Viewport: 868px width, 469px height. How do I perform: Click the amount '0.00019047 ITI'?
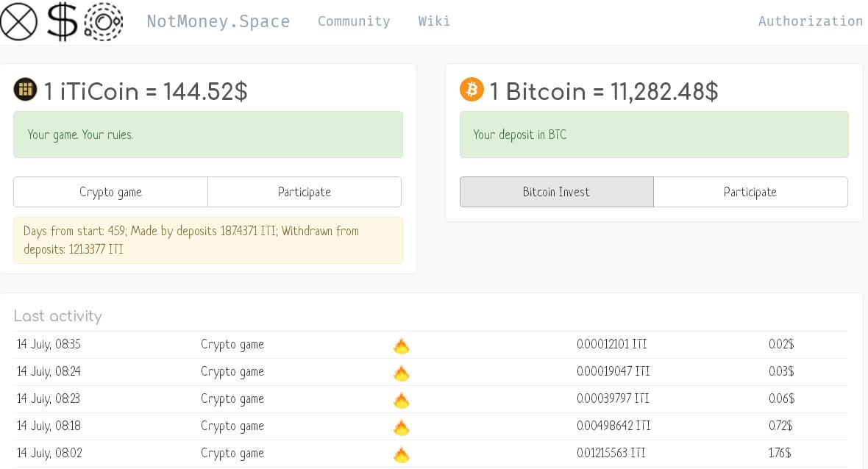click(613, 371)
